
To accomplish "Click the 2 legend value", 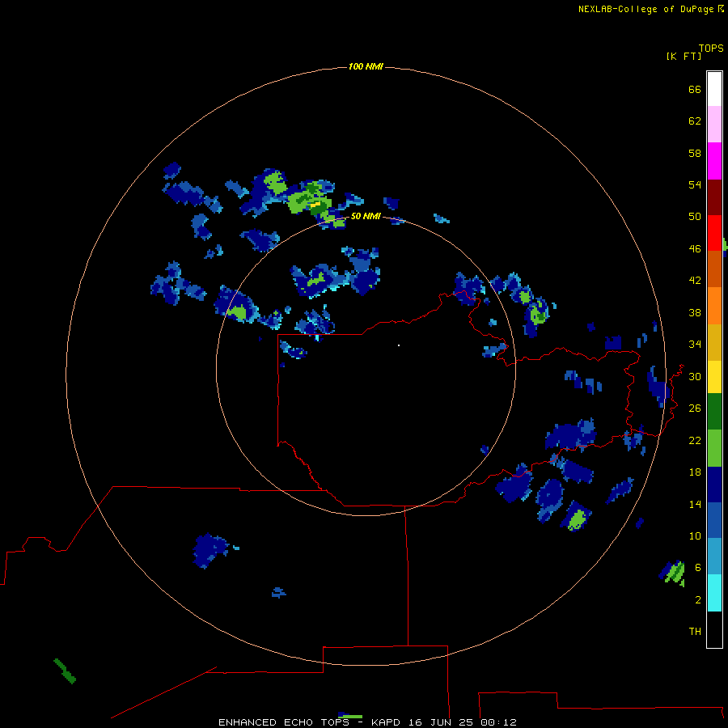I will tap(698, 600).
